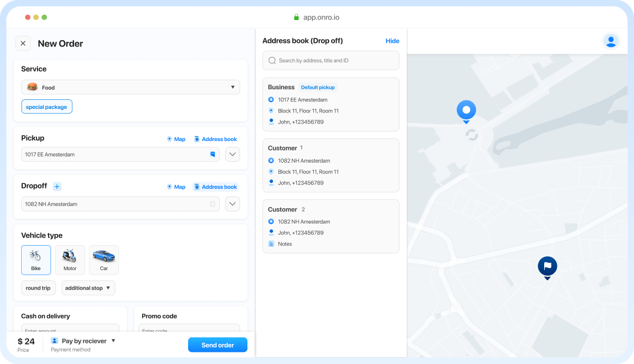Hide the Address book drop off panel

393,41
